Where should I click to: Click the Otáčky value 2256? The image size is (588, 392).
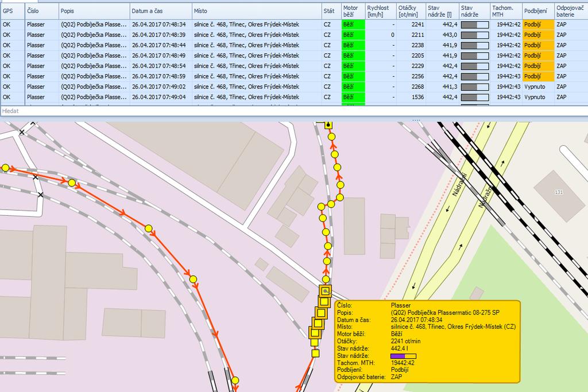pyautogui.click(x=417, y=76)
